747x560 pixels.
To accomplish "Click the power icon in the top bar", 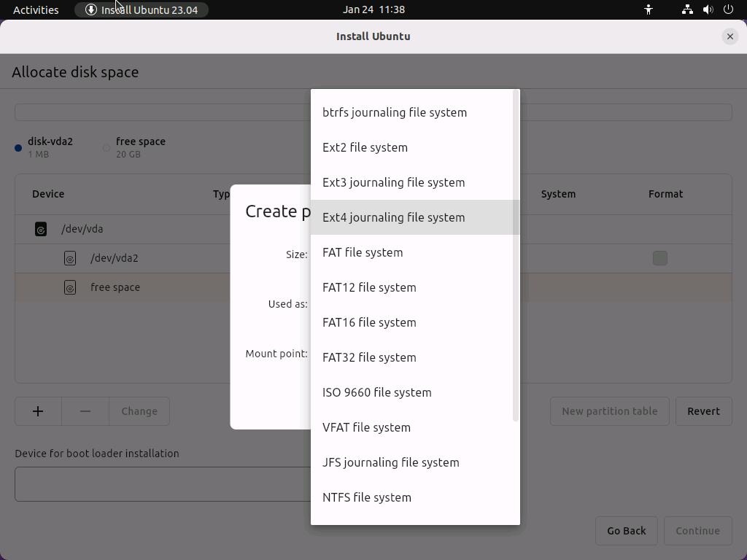I will coord(727,9).
